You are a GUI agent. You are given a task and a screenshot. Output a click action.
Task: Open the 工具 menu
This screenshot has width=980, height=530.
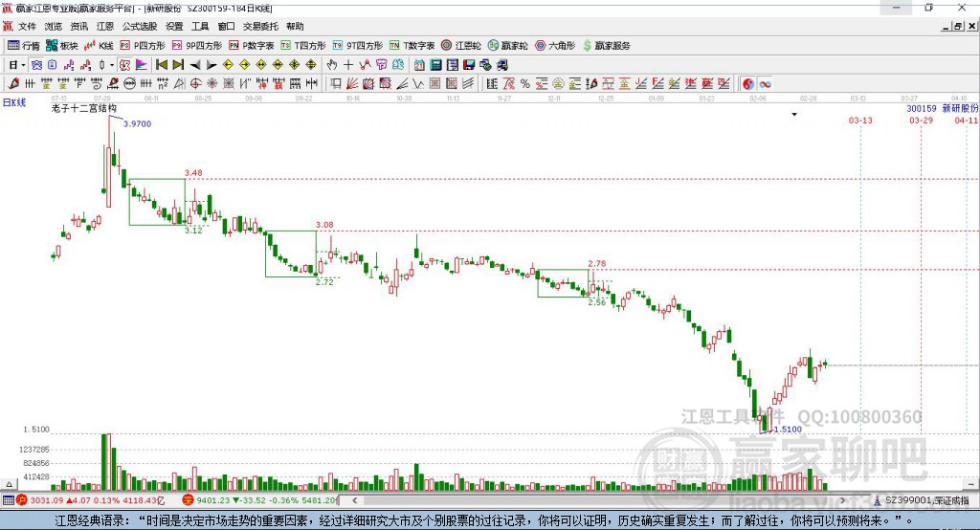[x=200, y=26]
